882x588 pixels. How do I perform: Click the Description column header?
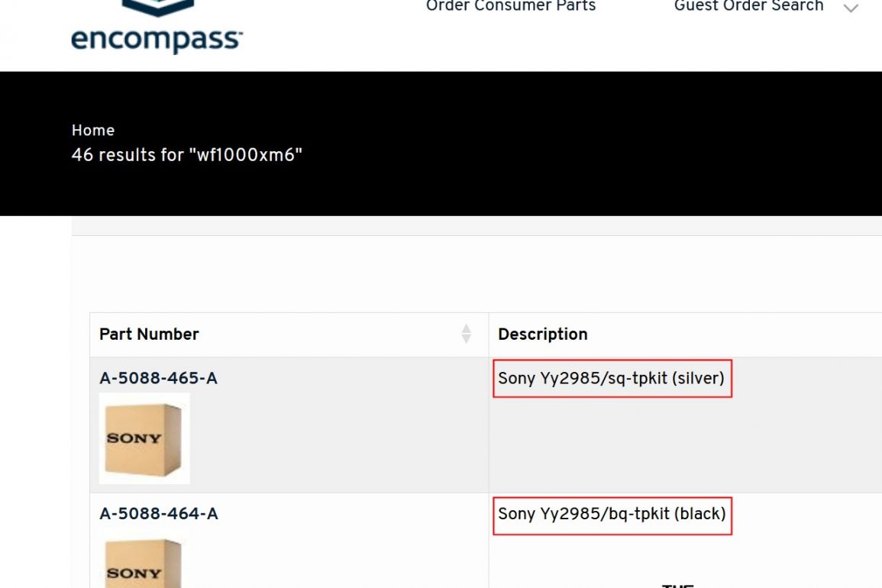click(x=542, y=334)
